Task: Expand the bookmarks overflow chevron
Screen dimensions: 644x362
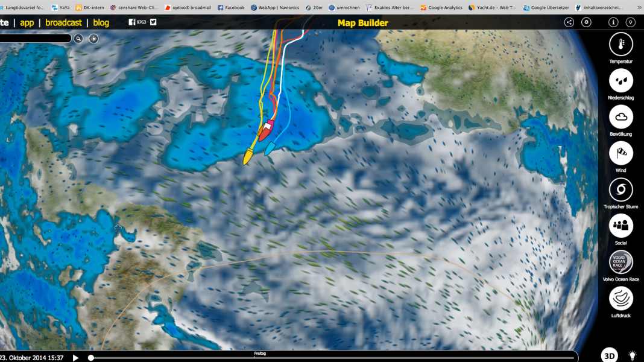Action: (639, 7)
